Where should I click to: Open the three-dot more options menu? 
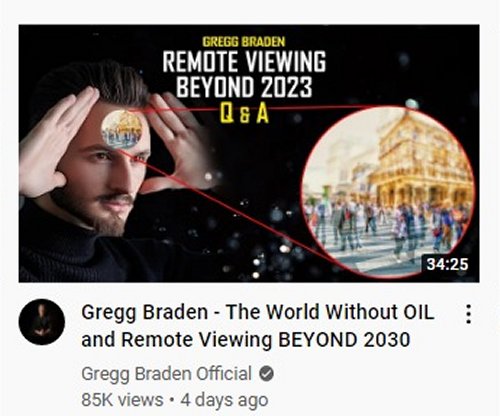click(468, 314)
